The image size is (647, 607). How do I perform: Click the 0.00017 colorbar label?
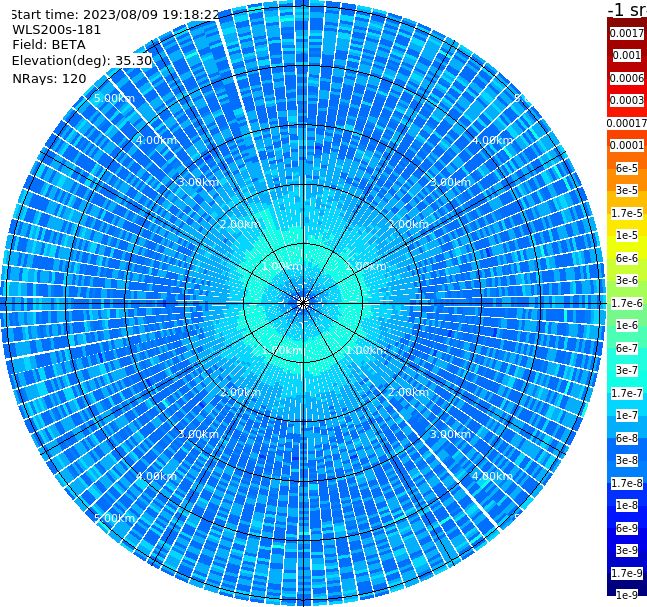click(x=627, y=123)
